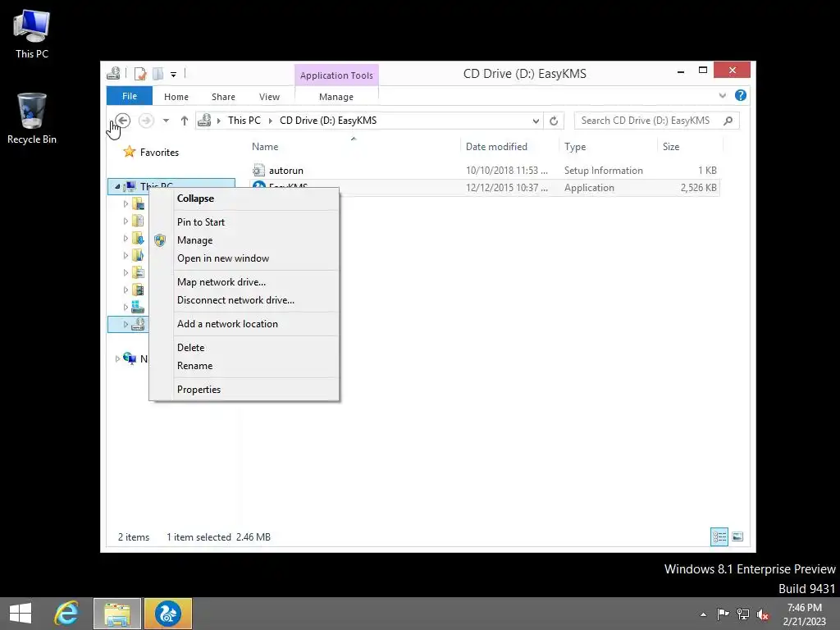Sort by Type column header
The height and width of the screenshot is (630, 840).
pos(608,146)
